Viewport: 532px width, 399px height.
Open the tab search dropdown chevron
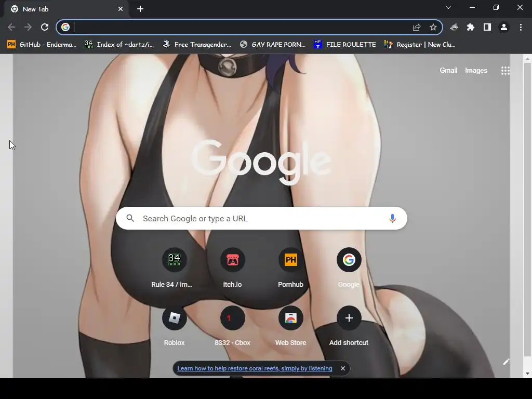448,7
